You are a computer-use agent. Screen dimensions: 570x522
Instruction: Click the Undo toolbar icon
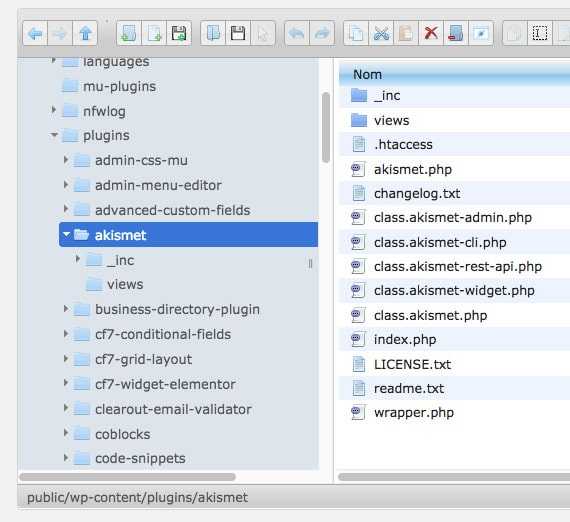297,33
